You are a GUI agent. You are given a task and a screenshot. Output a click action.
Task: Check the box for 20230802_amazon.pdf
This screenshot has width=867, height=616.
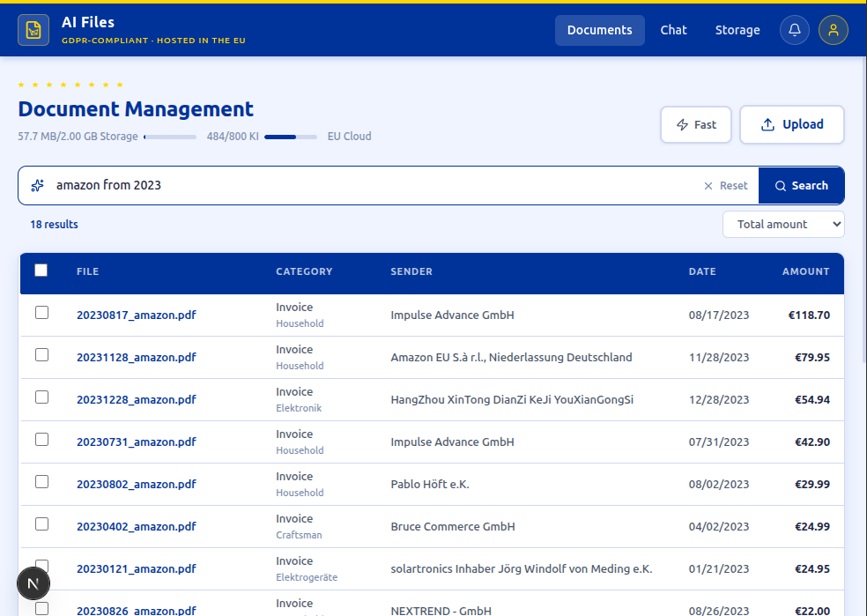41,482
